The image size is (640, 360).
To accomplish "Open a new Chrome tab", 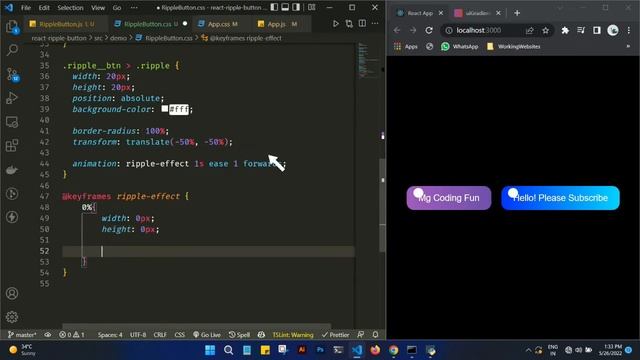I will pyautogui.click(x=517, y=13).
